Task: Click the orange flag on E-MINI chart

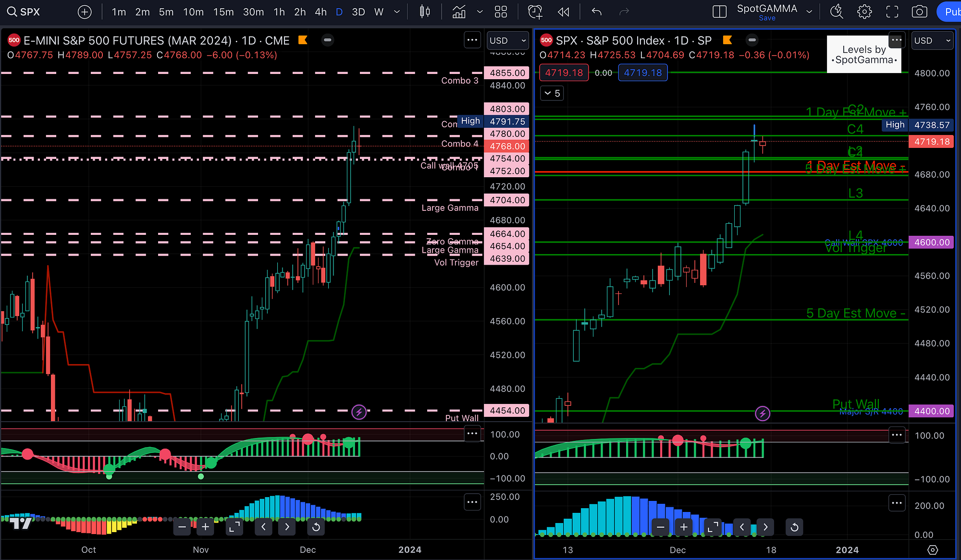Action: [303, 40]
